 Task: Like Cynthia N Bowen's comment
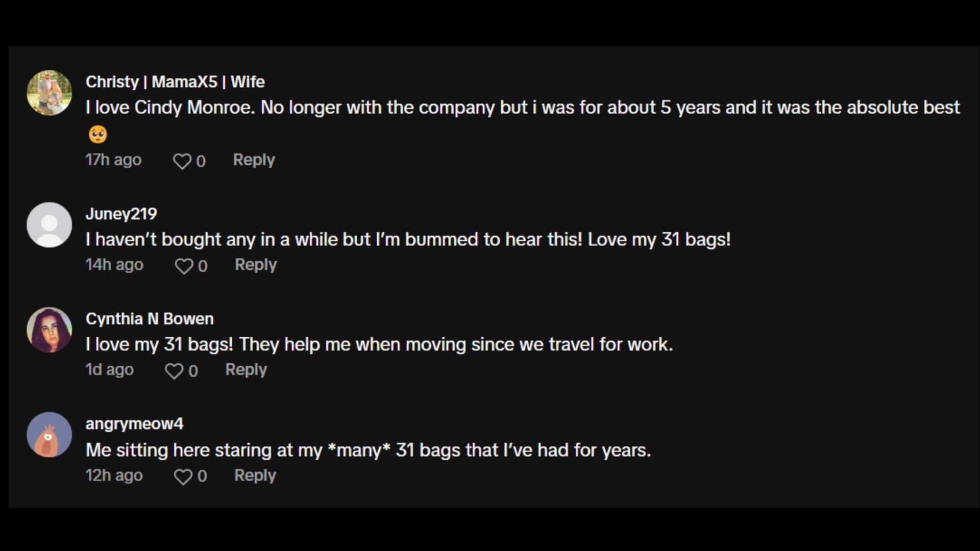tap(174, 371)
